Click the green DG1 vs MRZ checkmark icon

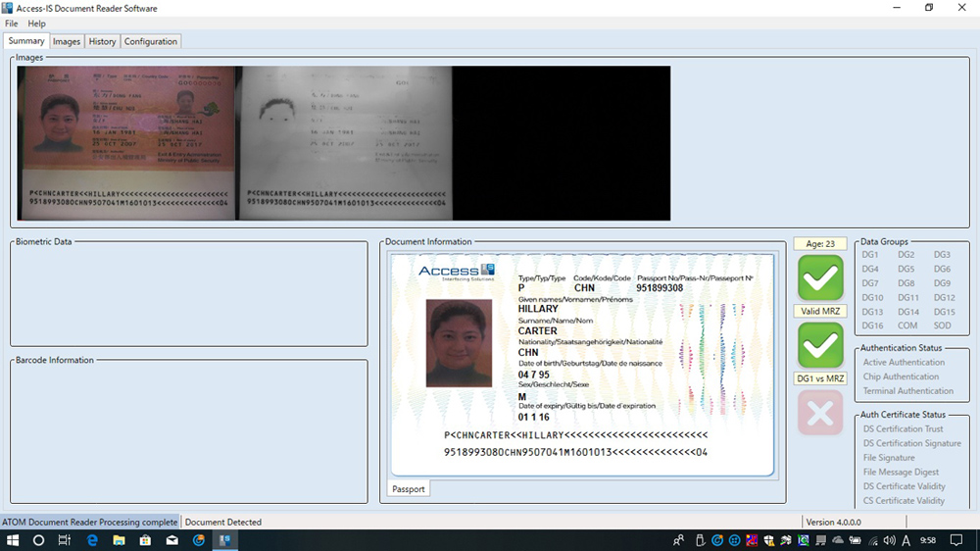coord(820,345)
